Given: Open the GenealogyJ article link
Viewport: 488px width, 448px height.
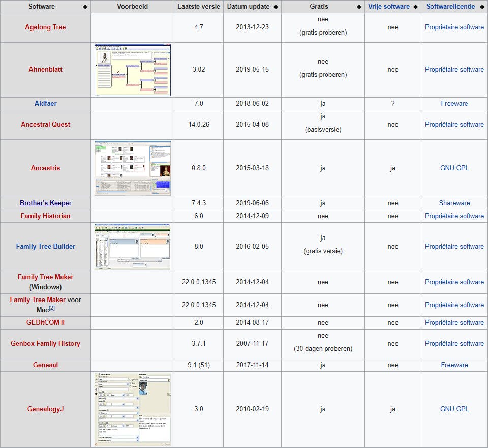Looking at the screenshot, I should click(x=45, y=409).
